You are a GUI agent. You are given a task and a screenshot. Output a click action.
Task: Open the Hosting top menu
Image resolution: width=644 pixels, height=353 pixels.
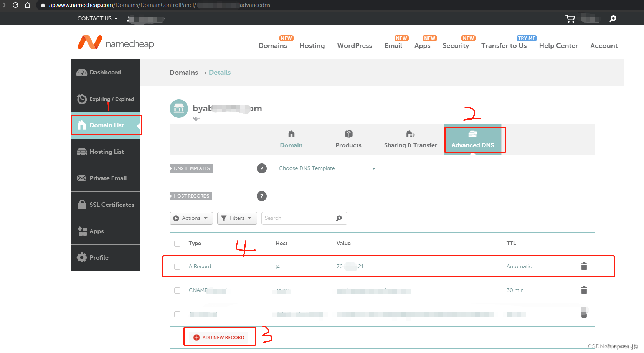point(312,46)
